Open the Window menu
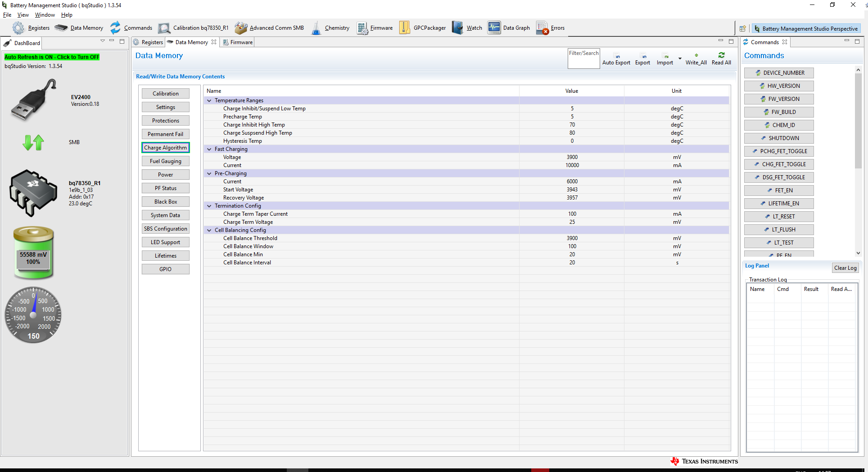868x472 pixels. click(x=45, y=15)
